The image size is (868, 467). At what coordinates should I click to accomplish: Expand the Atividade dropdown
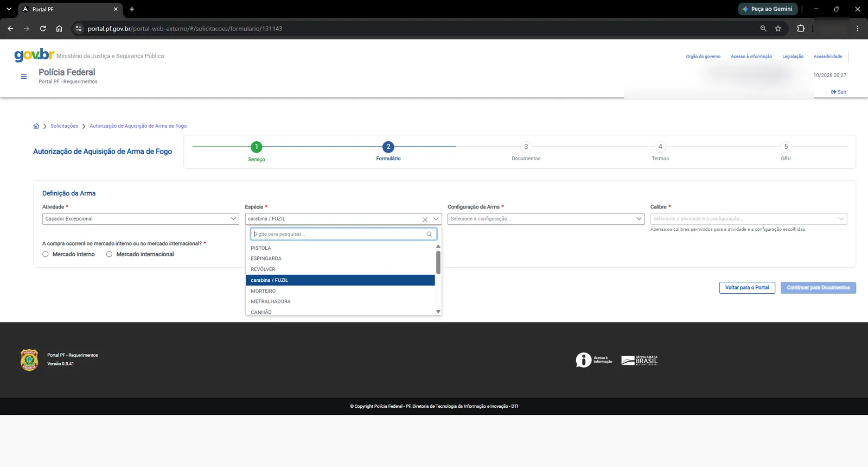click(141, 219)
